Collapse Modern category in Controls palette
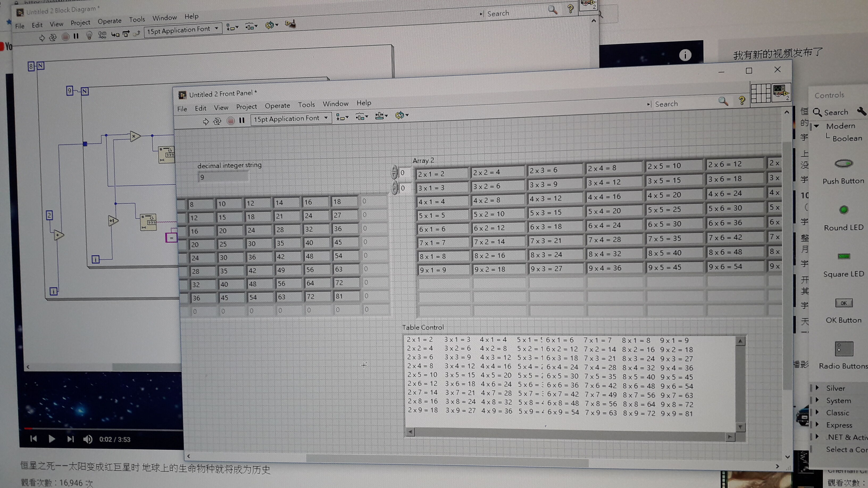The height and width of the screenshot is (488, 868). pos(816,126)
